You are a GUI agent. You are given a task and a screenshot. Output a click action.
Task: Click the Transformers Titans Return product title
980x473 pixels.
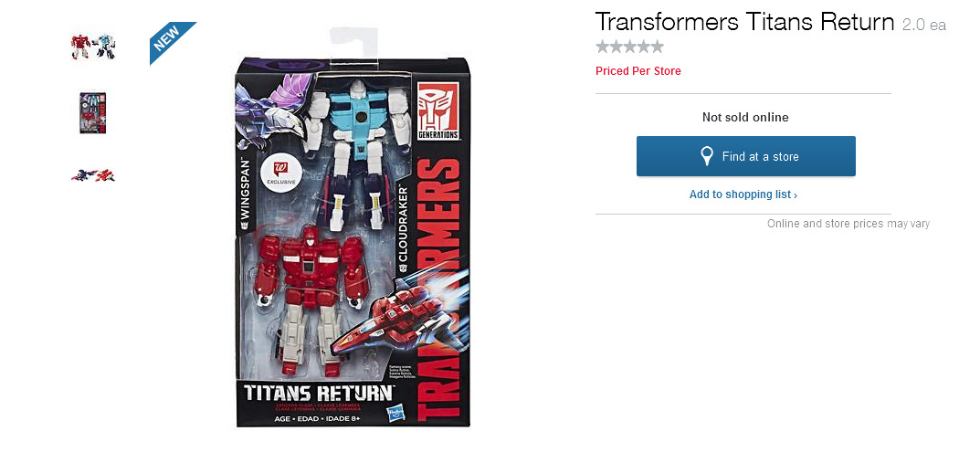pyautogui.click(x=745, y=22)
